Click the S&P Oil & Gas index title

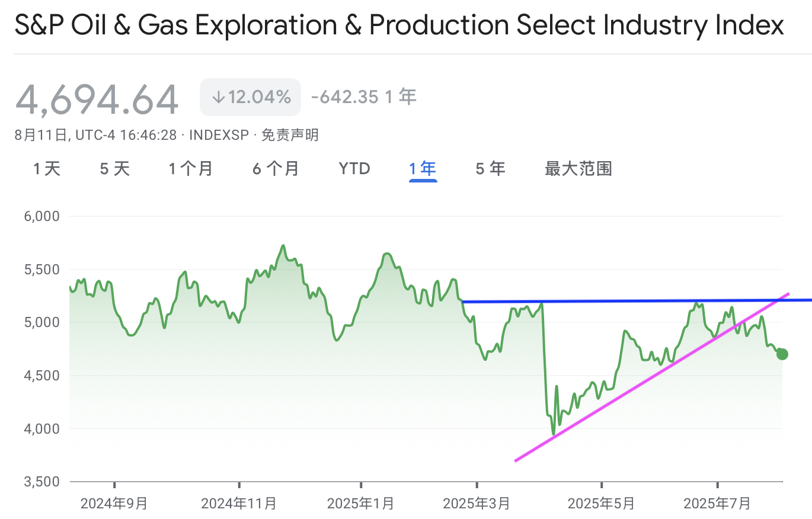click(x=399, y=25)
